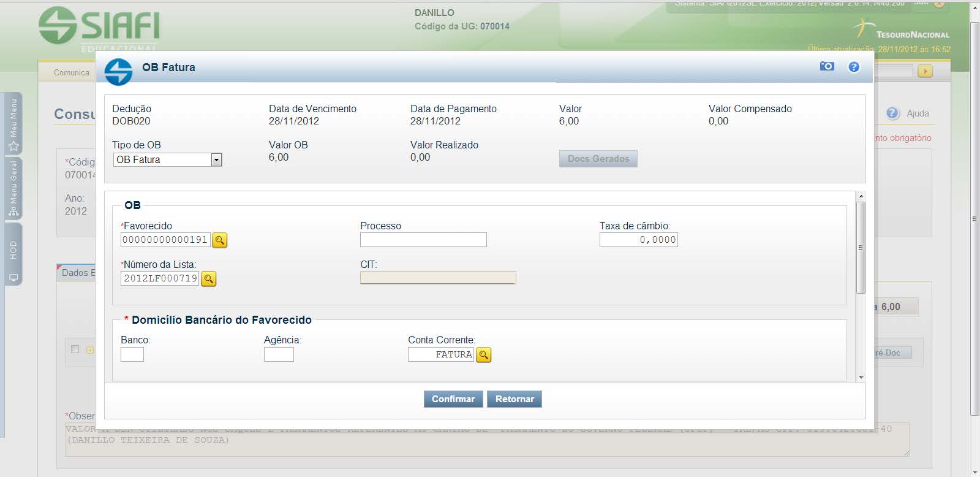Viewport: 980px width, 477px height.
Task: Click the camera snapshot icon in OB Fatura header
Action: 827,66
